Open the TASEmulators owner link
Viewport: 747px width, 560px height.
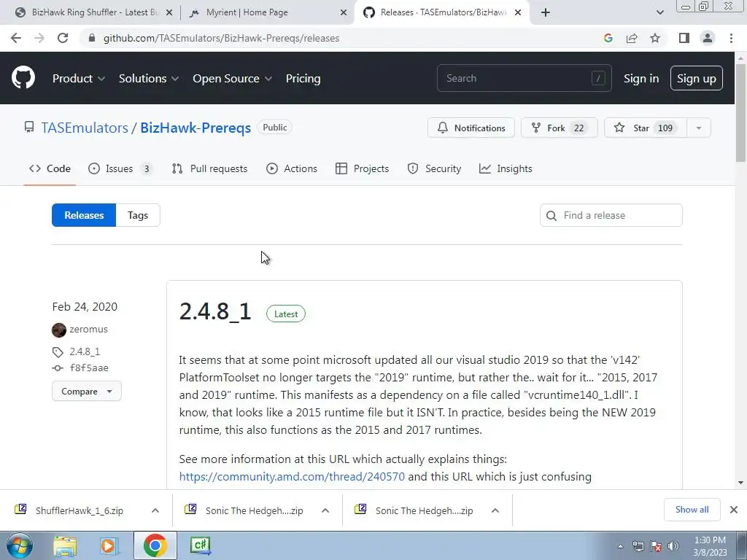click(85, 128)
